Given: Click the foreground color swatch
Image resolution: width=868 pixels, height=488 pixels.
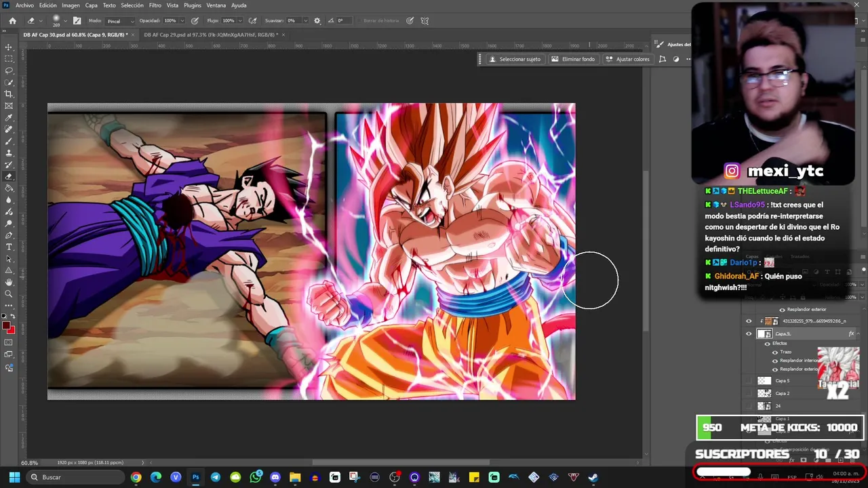Looking at the screenshot, I should pos(6,326).
